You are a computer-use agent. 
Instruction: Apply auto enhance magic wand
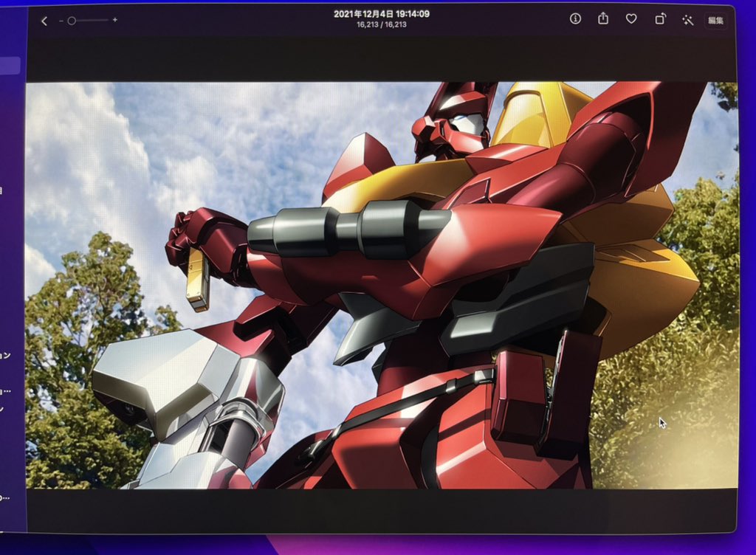[687, 20]
